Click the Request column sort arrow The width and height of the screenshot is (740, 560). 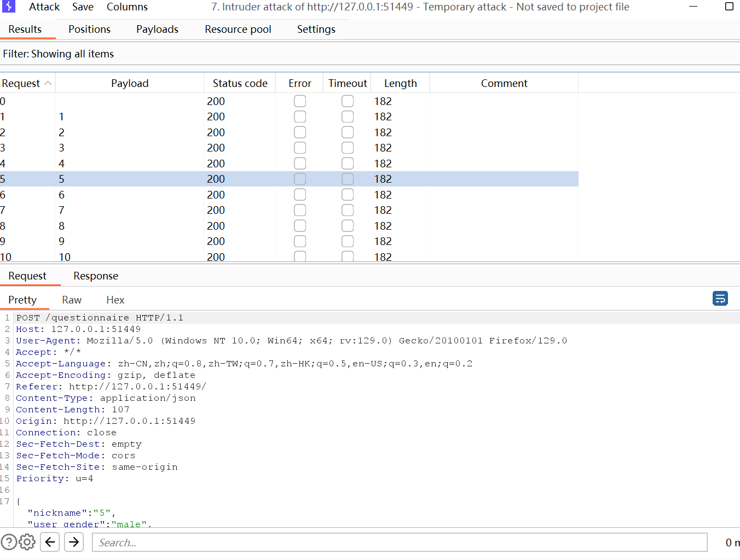[x=48, y=83]
